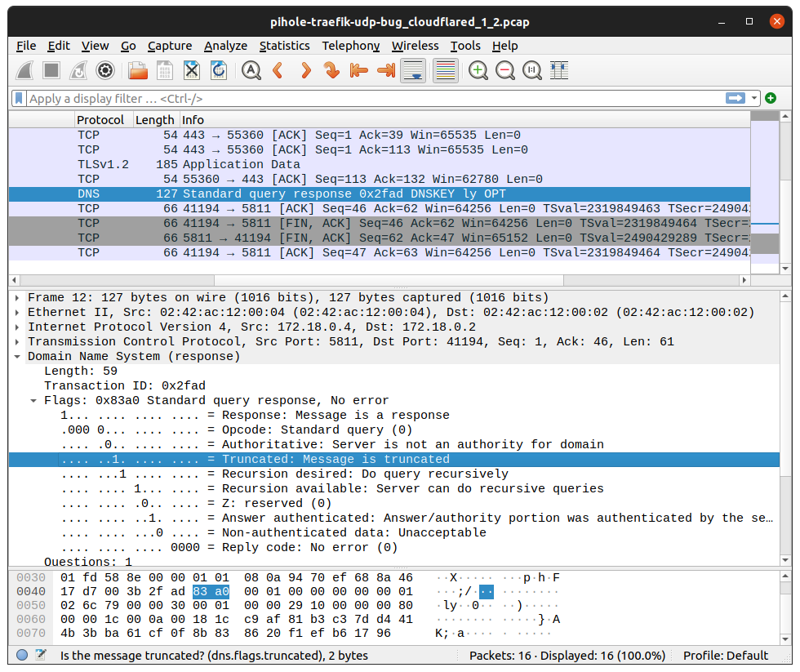
Task: Add a display filter button with plus
Action: [771, 98]
